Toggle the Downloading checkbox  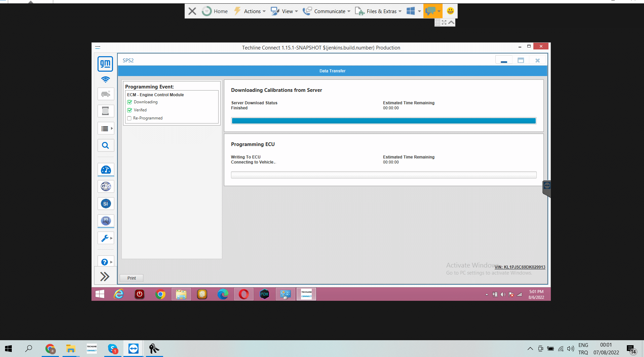tap(129, 102)
